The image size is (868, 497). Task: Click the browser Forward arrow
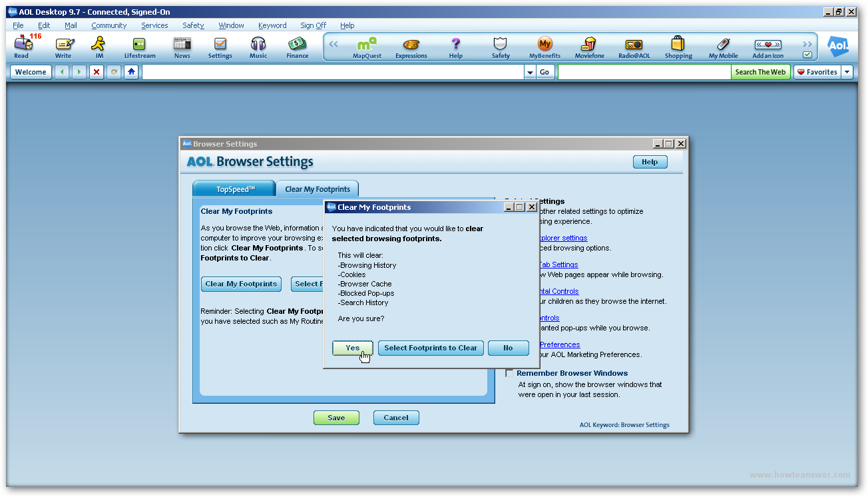point(79,72)
